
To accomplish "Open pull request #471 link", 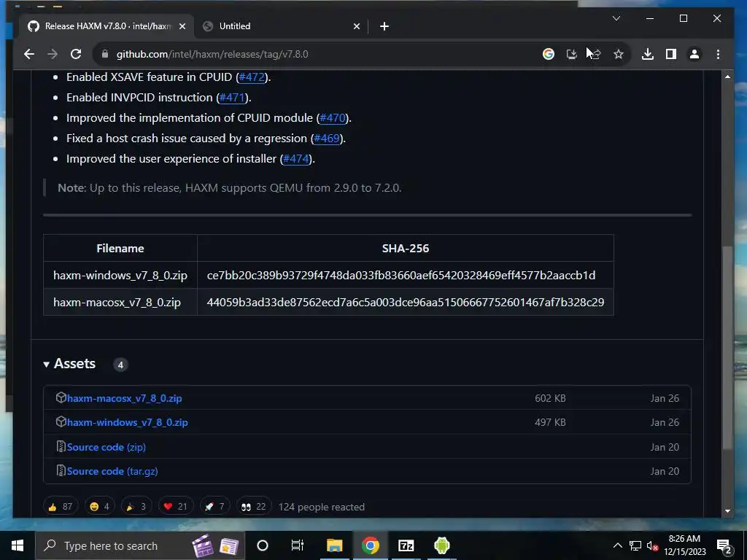I will pyautogui.click(x=232, y=98).
